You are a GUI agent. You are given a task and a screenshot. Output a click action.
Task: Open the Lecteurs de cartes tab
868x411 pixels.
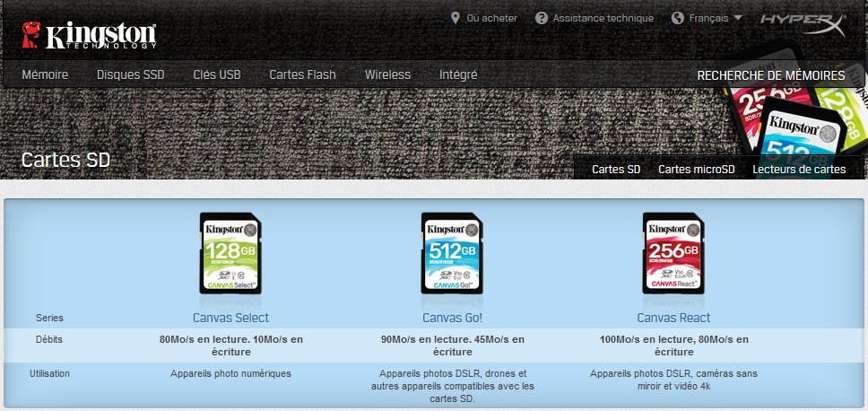tap(799, 169)
